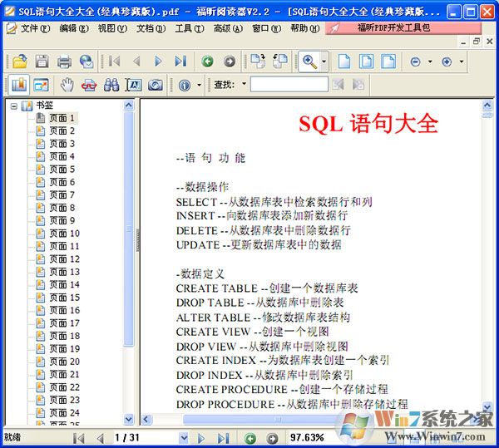499x448 pixels.
Task: Click the Fit Page icon
Action: 366,61
